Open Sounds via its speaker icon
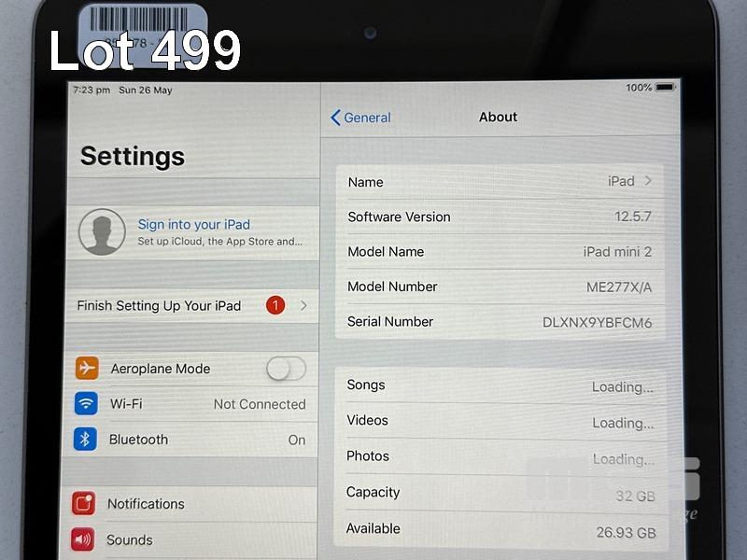 (x=83, y=539)
